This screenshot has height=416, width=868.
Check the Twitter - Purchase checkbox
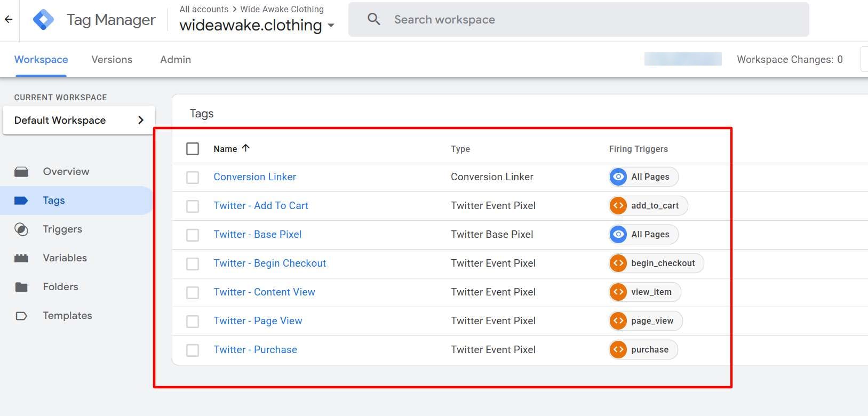[193, 350]
